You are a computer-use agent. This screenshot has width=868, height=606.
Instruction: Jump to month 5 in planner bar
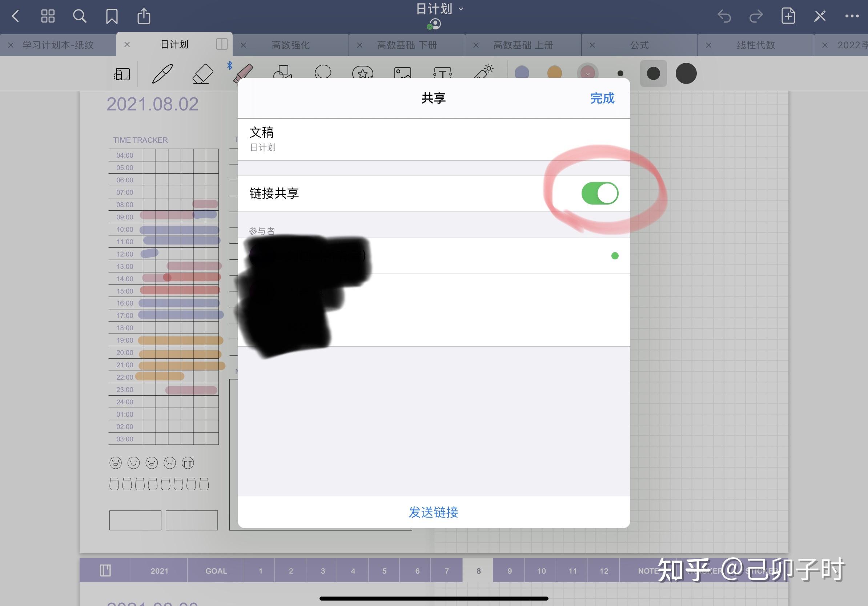tap(384, 571)
